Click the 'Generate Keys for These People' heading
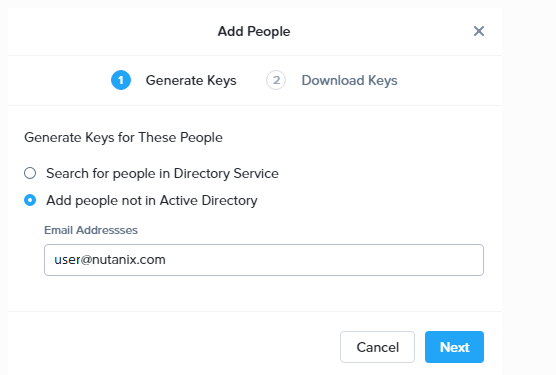This screenshot has width=556, height=375. (x=123, y=138)
